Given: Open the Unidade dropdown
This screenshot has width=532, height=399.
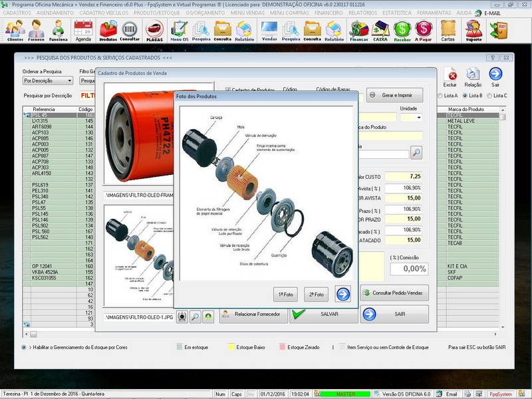Looking at the screenshot, I should [x=420, y=118].
